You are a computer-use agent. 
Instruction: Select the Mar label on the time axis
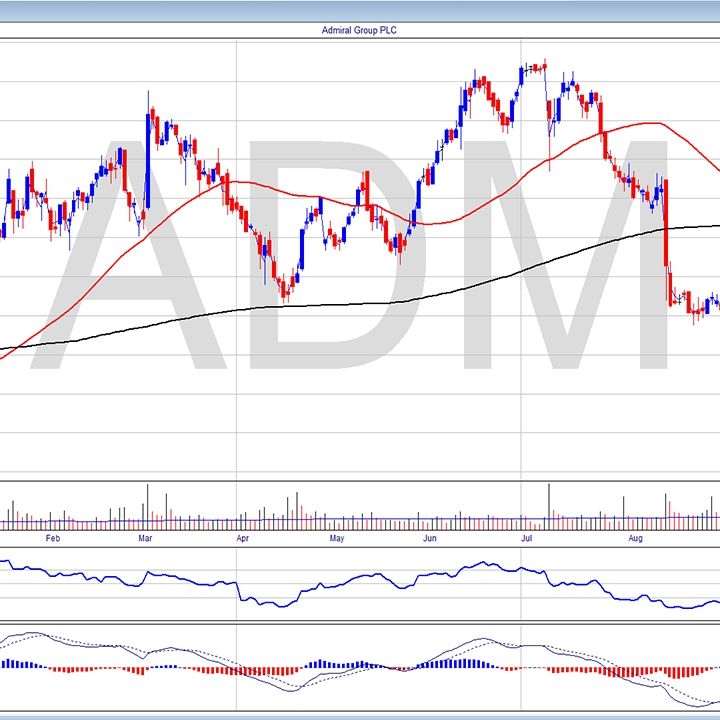[145, 538]
